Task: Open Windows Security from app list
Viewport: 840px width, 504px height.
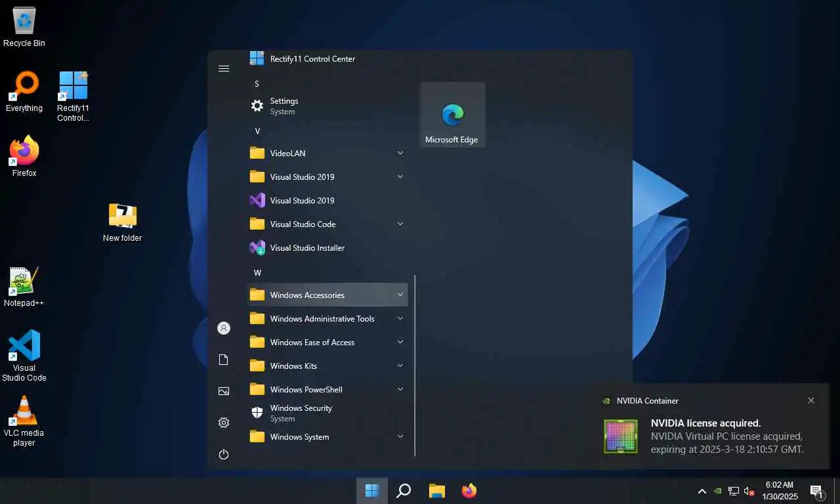Action: 327,413
